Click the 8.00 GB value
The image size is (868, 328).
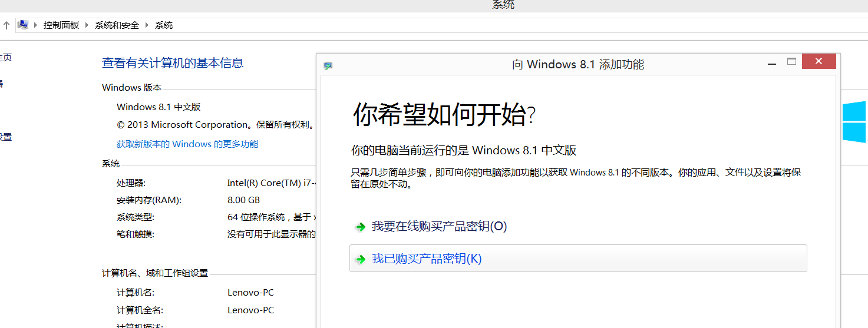tap(243, 200)
